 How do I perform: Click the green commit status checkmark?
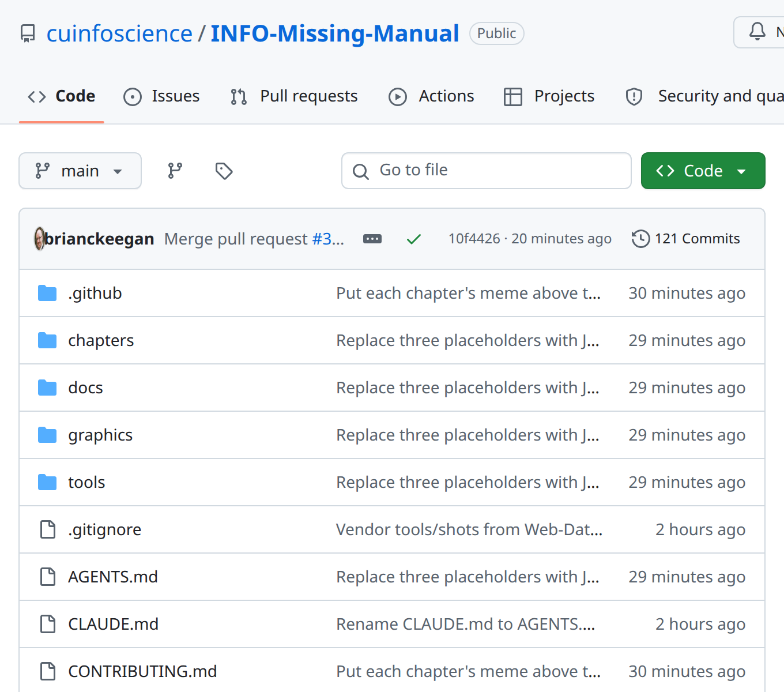coord(414,239)
